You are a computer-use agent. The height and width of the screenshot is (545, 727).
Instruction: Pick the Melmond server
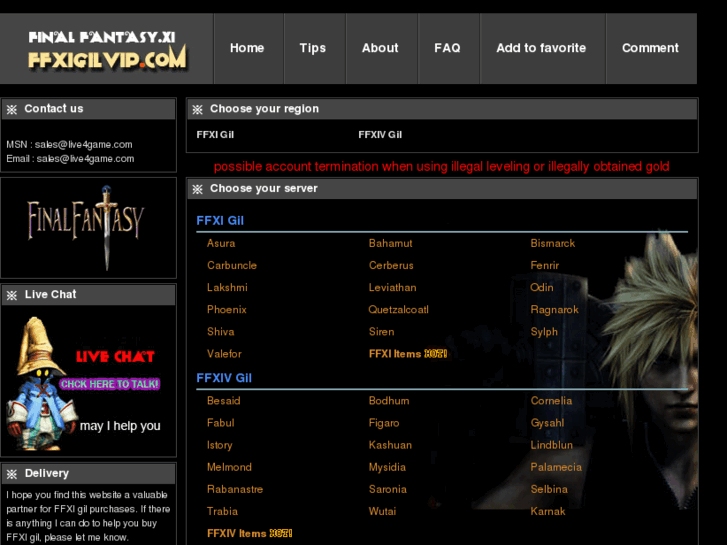coord(230,467)
